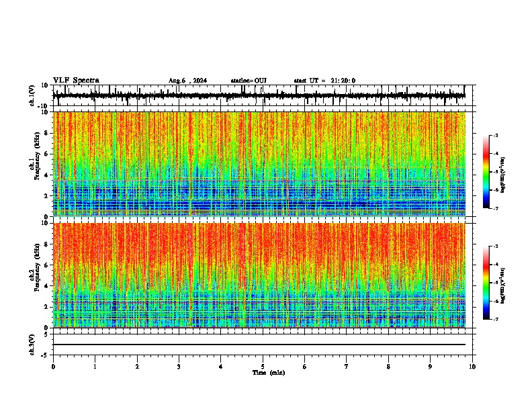Click the 'ch.3(V)' axis label
532x411 pixels.
32,345
